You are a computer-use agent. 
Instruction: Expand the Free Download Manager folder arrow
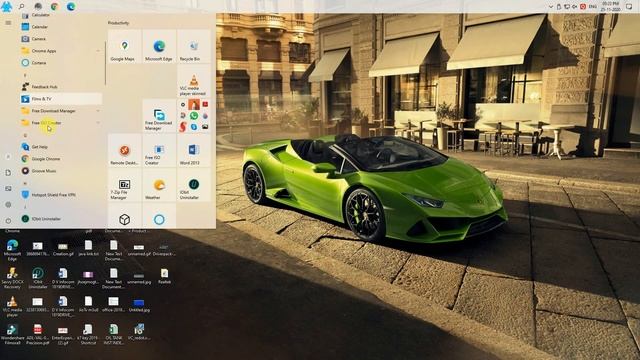(x=98, y=111)
